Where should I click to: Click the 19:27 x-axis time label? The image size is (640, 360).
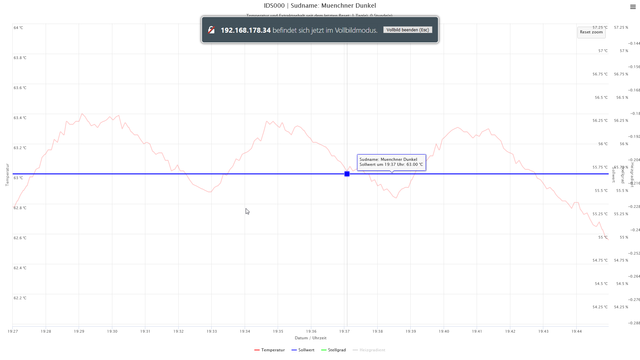(13, 331)
